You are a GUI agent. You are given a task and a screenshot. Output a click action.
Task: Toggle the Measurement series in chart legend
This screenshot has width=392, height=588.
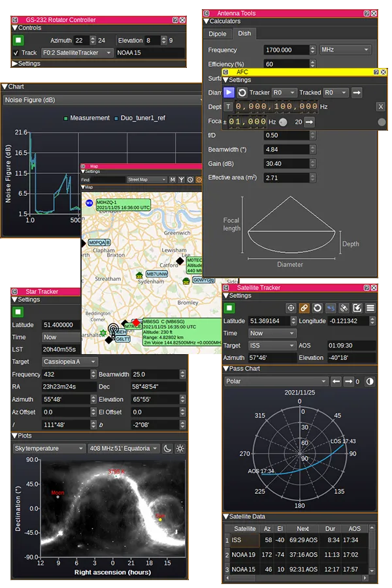[87, 118]
